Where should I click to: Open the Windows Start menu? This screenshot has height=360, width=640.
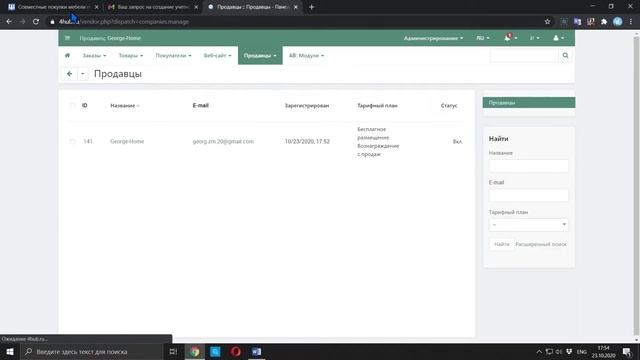coord(9,351)
